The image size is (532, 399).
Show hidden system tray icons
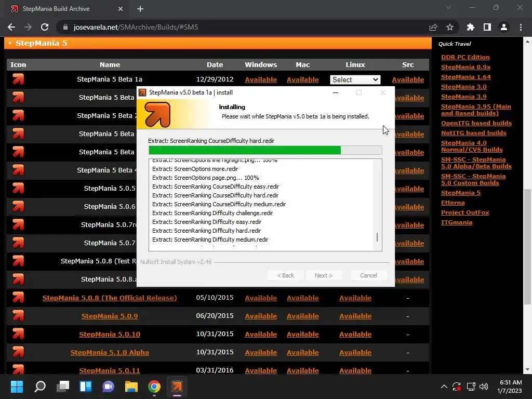pyautogui.click(x=444, y=387)
